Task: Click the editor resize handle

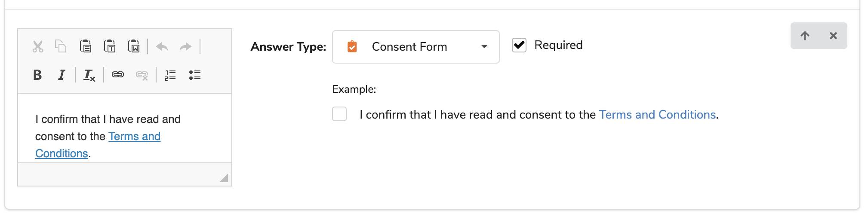Action: [x=224, y=178]
